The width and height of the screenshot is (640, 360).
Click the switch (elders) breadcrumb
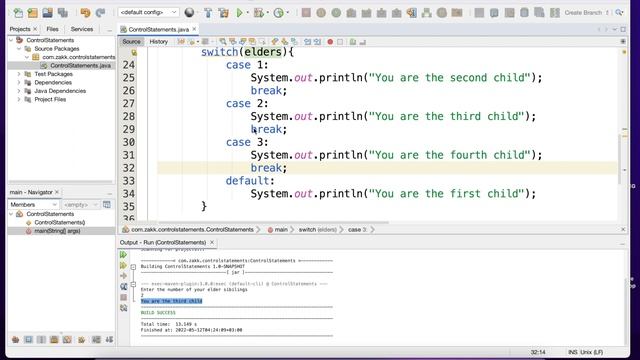click(318, 230)
